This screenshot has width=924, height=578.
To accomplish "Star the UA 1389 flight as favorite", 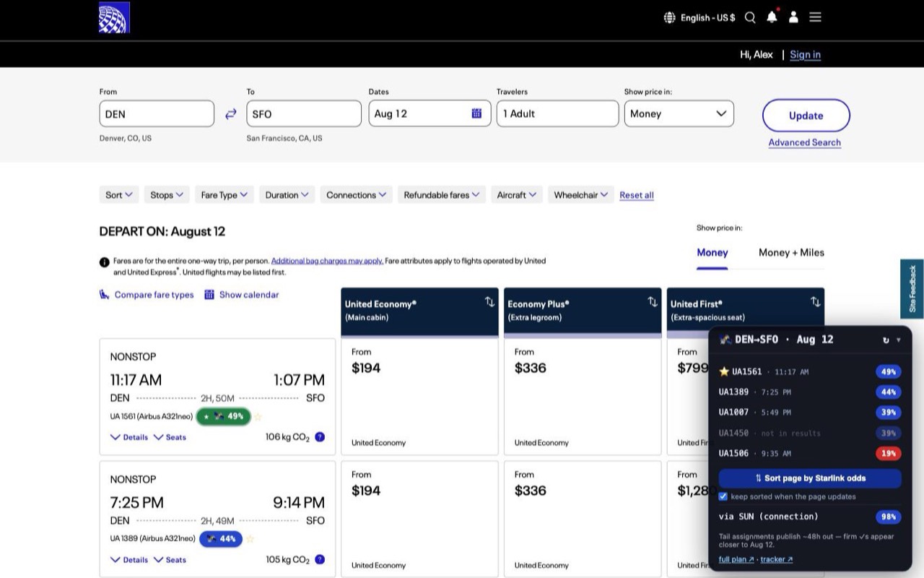I will [x=250, y=539].
